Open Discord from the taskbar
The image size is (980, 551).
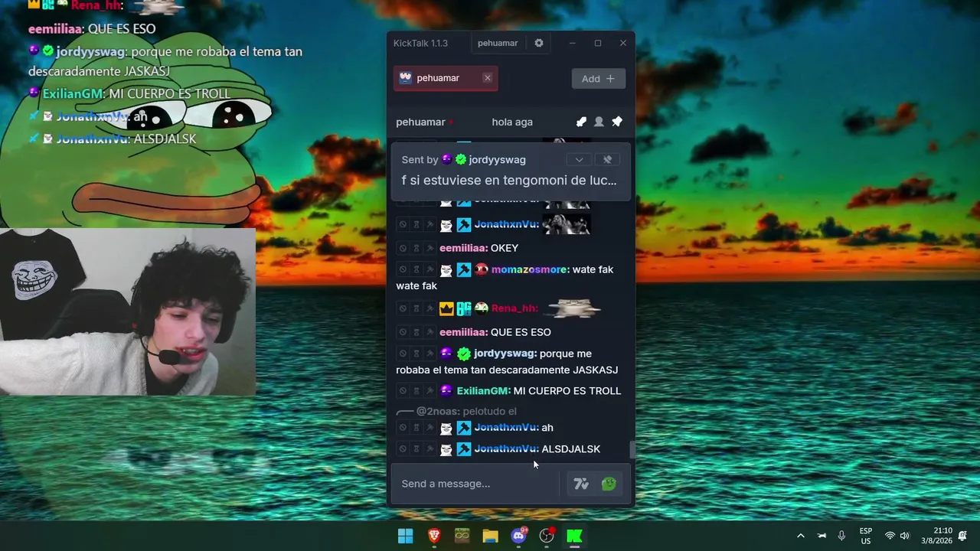click(x=519, y=536)
